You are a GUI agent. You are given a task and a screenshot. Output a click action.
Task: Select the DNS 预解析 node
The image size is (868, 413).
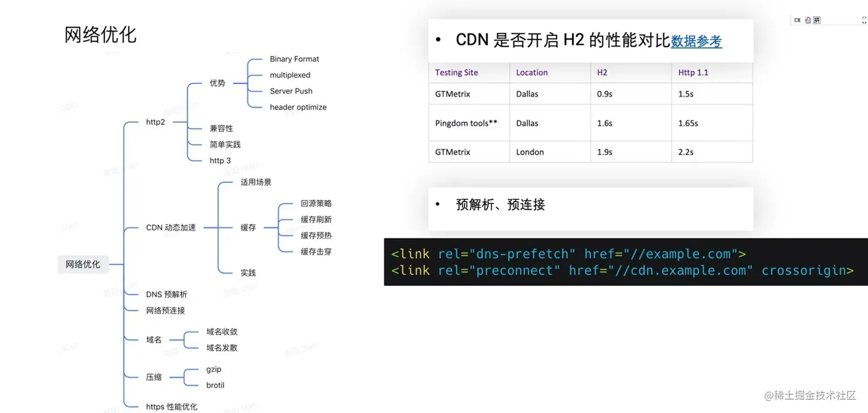pos(166,294)
